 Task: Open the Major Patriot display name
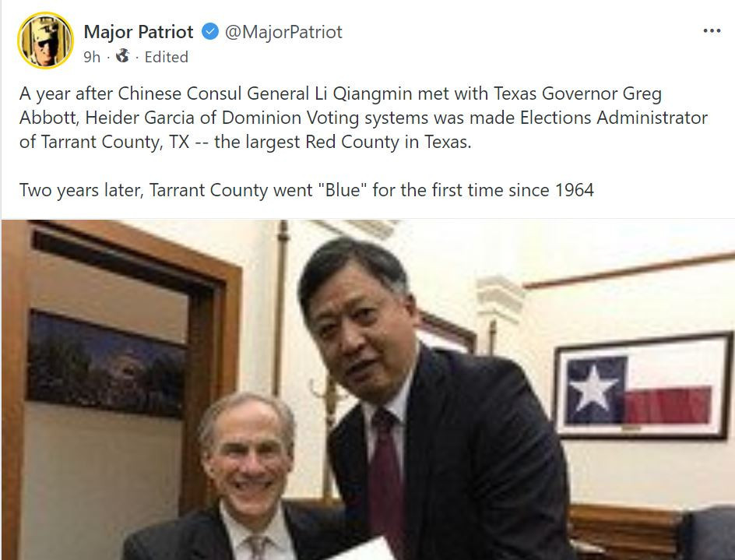tap(139, 32)
